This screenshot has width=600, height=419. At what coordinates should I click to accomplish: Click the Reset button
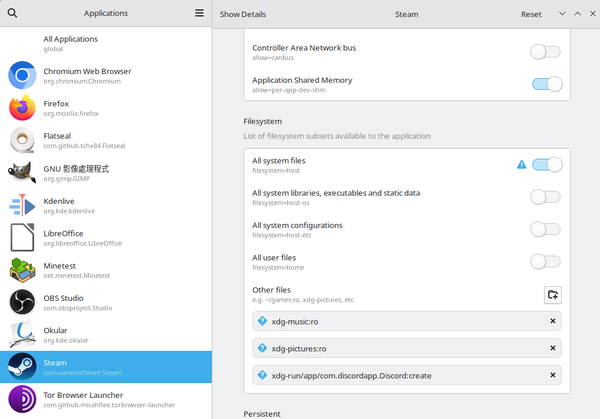531,15
